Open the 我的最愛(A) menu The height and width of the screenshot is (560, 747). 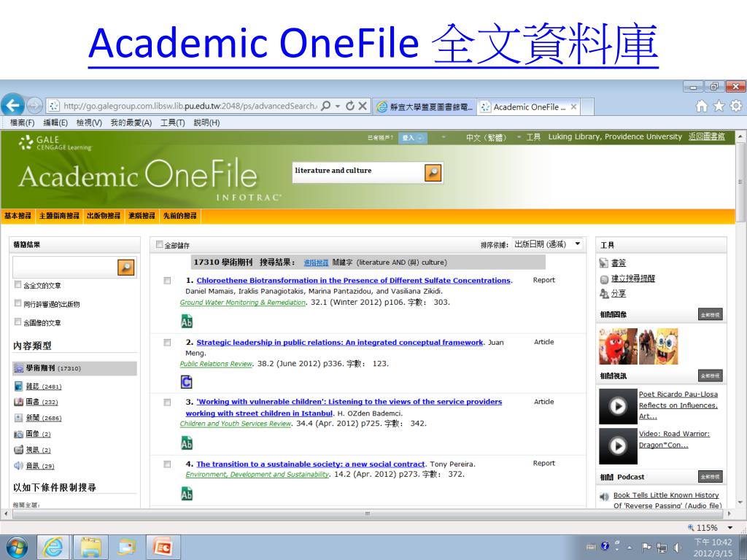(131, 122)
